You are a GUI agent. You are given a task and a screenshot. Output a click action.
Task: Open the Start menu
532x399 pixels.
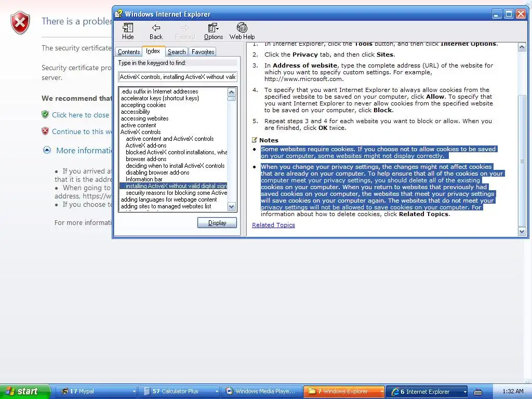click(x=25, y=391)
